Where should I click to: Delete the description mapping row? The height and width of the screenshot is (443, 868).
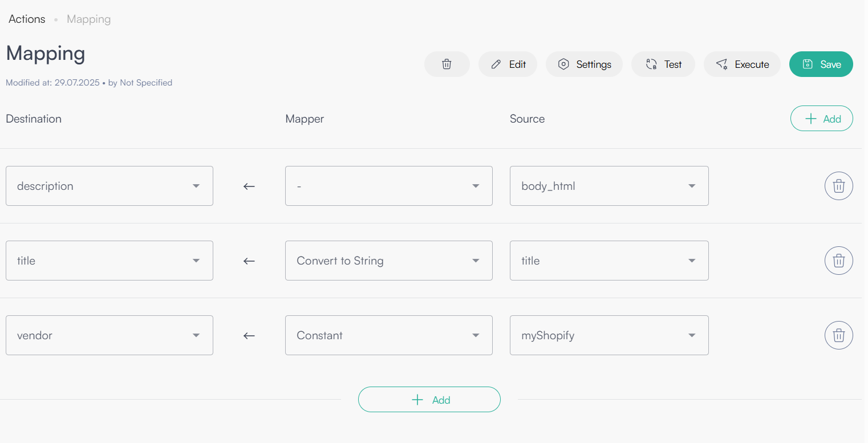pos(838,186)
